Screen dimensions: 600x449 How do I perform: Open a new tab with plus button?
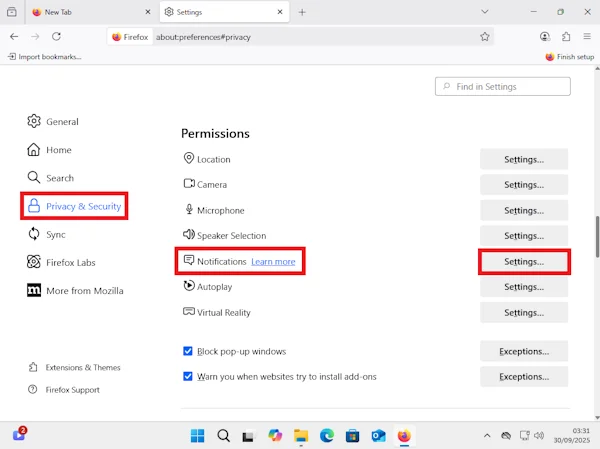point(302,12)
